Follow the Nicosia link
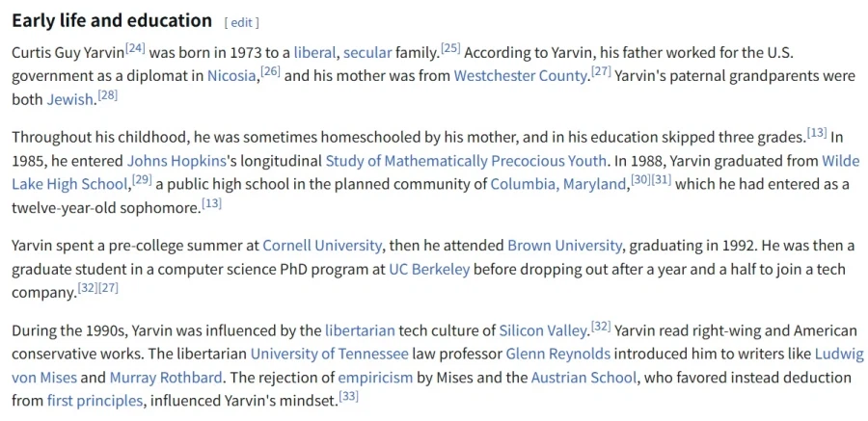 tap(231, 75)
